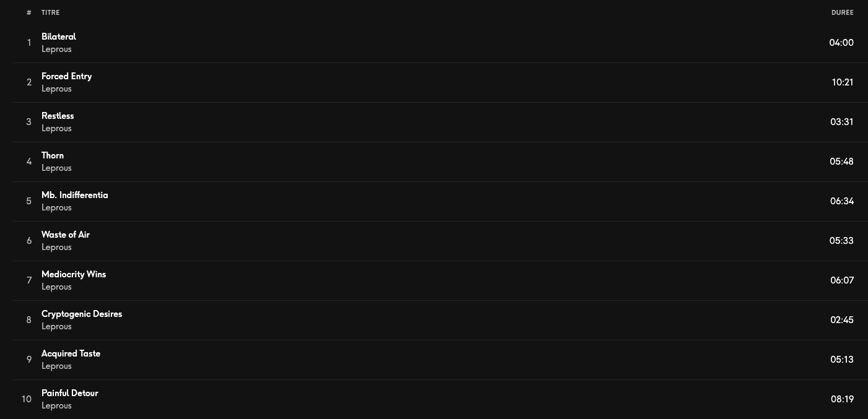Click the Painful Detour track title

coord(70,393)
